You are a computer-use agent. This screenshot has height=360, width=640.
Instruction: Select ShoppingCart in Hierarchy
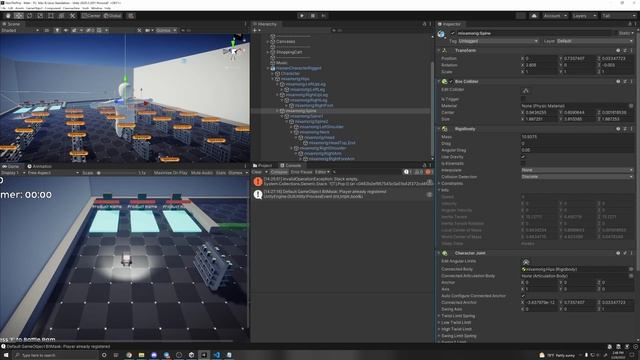click(289, 52)
